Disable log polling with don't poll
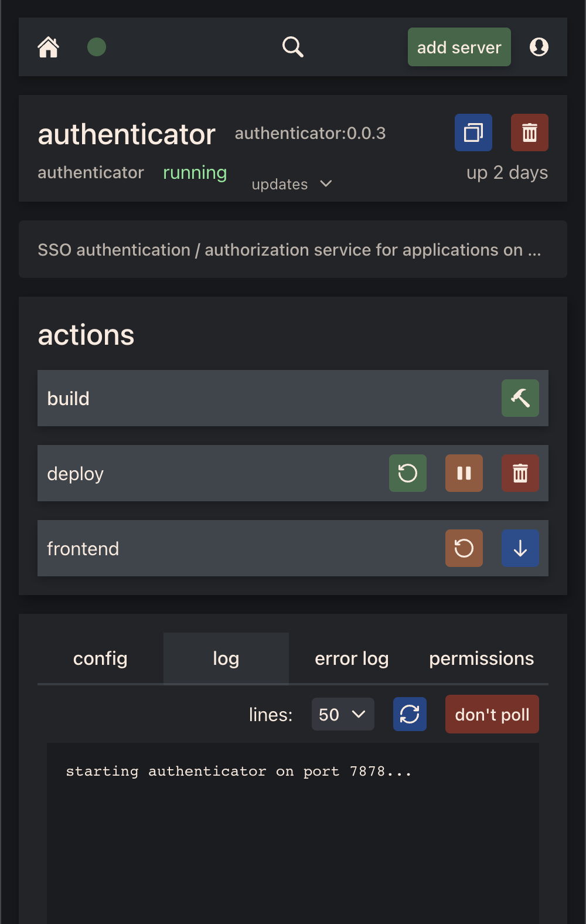The width and height of the screenshot is (586, 924). tap(492, 714)
